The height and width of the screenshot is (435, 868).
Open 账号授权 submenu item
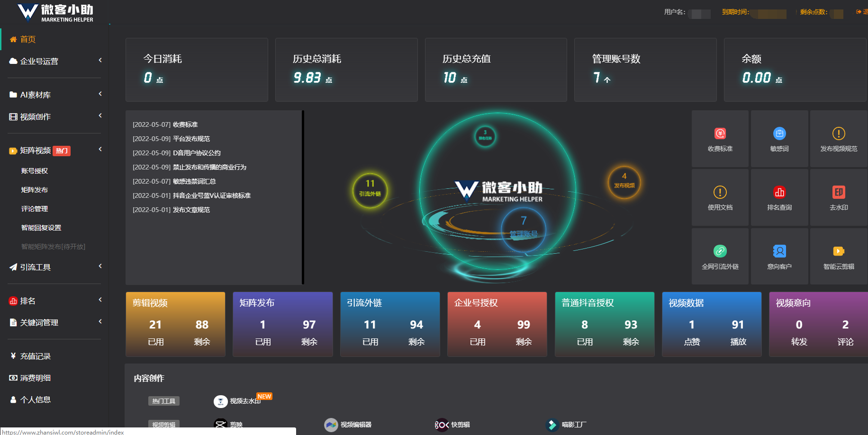tap(35, 171)
